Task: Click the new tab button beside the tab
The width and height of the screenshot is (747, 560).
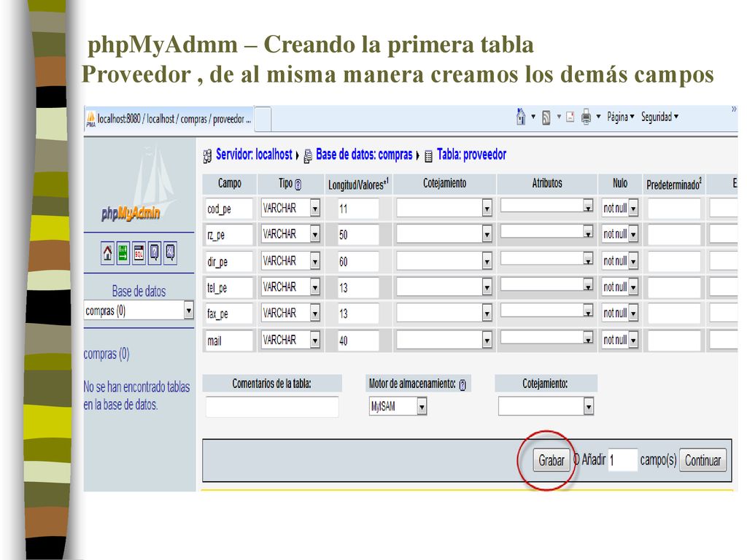Action: [263, 119]
